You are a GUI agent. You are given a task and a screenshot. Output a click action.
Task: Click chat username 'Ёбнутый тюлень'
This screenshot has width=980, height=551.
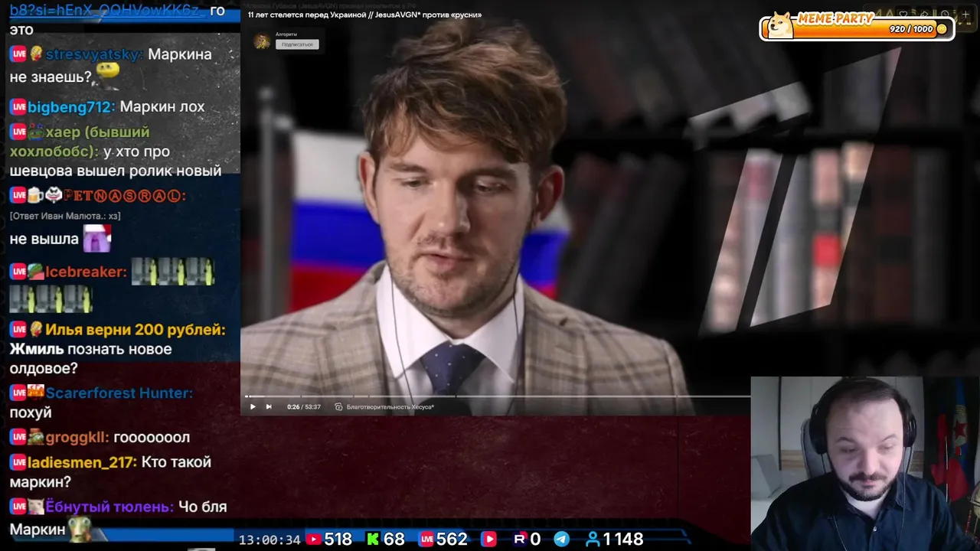(109, 507)
